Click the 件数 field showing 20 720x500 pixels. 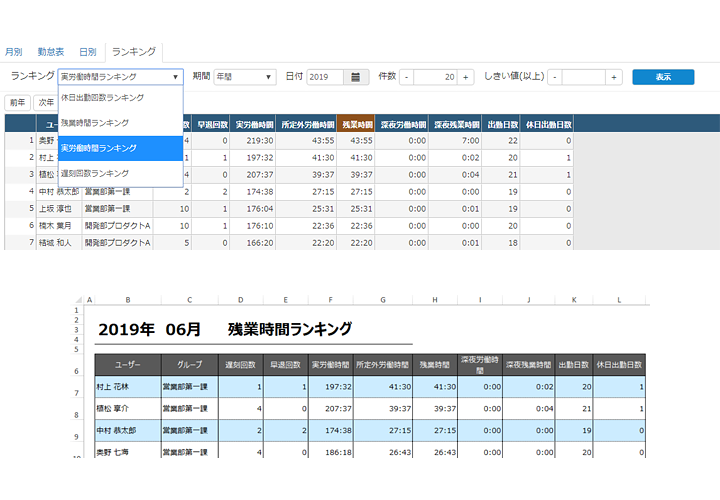pos(435,77)
